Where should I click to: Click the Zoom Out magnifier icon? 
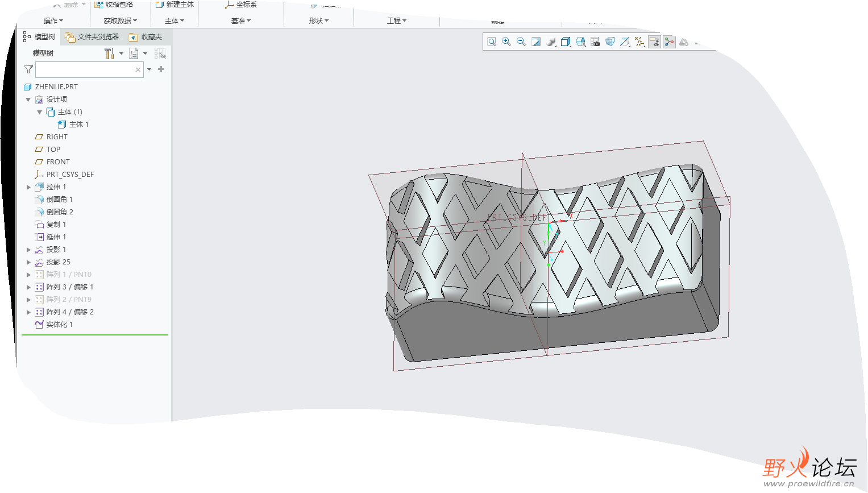click(x=521, y=42)
